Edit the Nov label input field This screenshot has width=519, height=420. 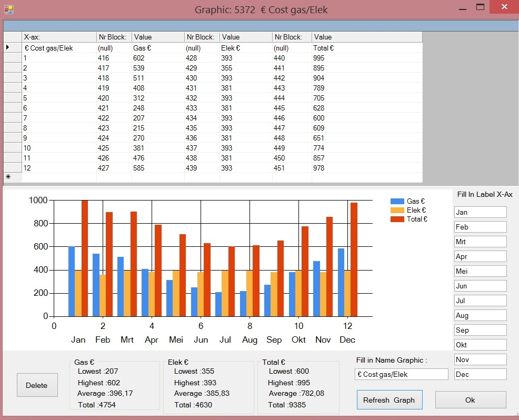click(x=480, y=359)
